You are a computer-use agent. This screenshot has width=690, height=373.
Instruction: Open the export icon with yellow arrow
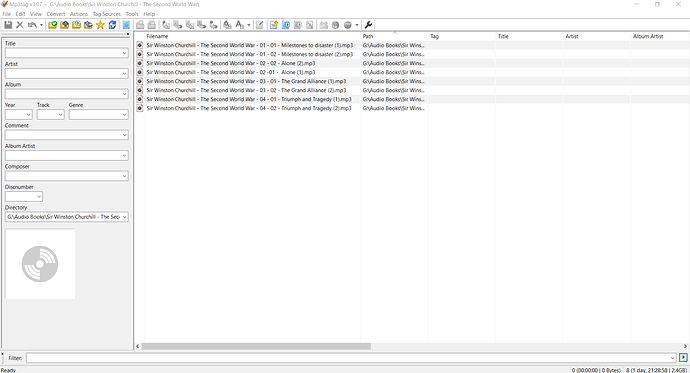pyautogui.click(x=274, y=25)
